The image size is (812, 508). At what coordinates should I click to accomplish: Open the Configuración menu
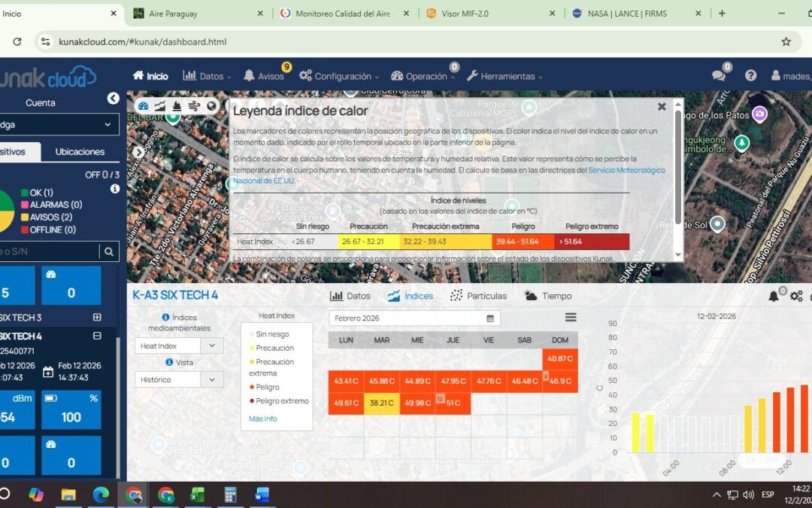pyautogui.click(x=338, y=76)
